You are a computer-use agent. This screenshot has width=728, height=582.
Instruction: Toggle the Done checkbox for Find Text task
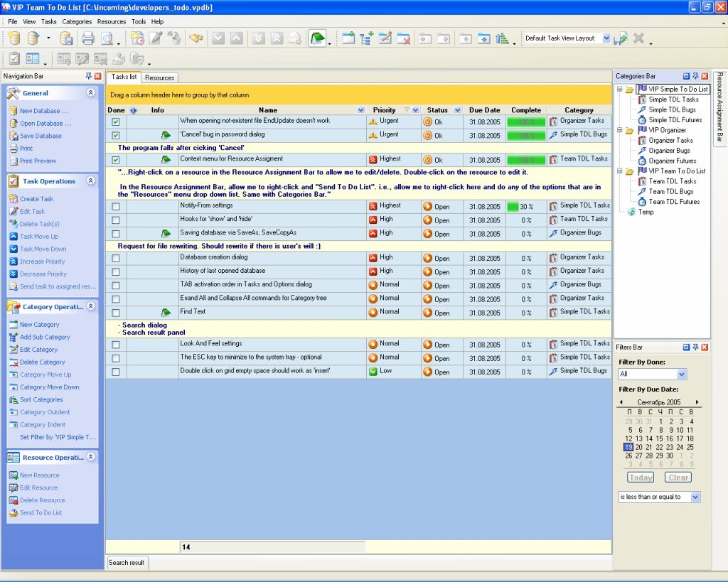coord(114,312)
